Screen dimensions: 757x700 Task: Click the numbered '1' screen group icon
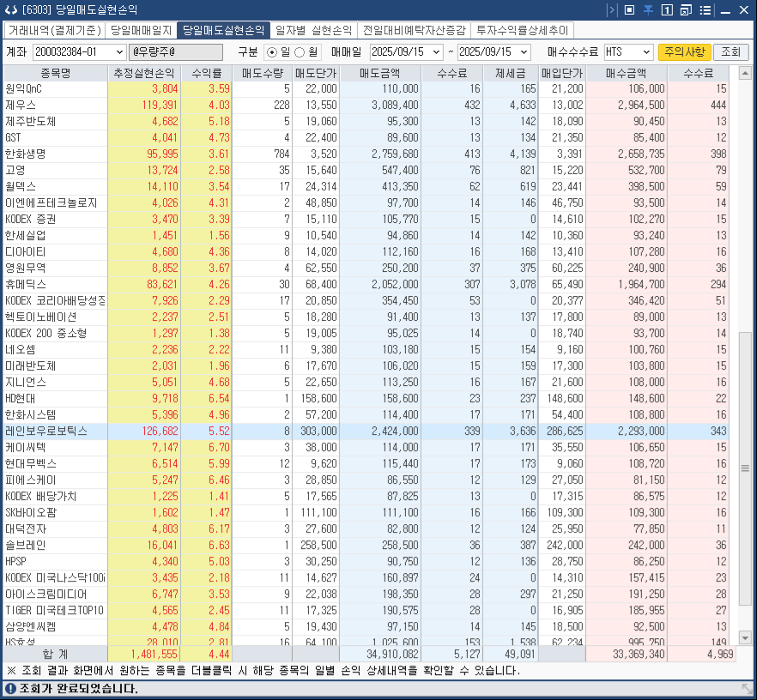coord(667,10)
